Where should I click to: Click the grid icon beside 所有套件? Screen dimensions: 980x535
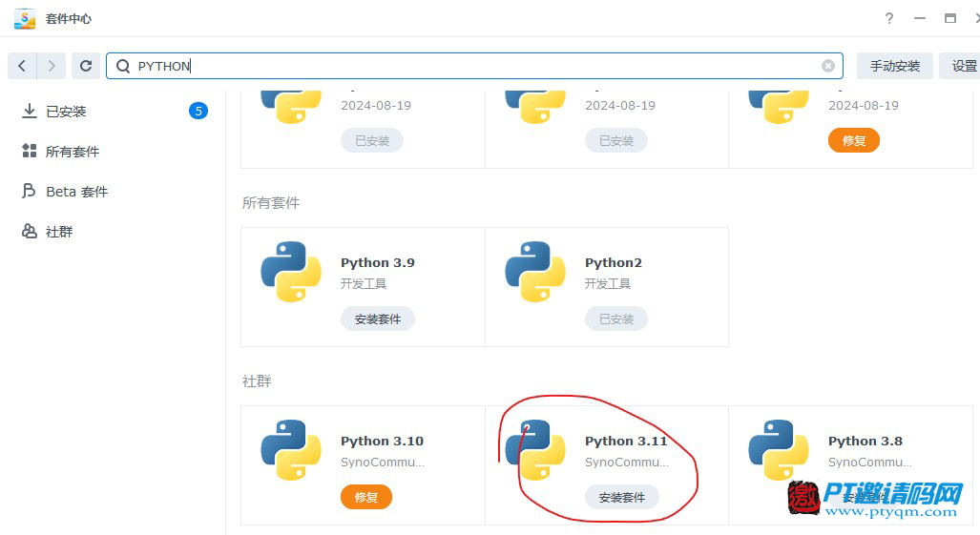point(29,151)
